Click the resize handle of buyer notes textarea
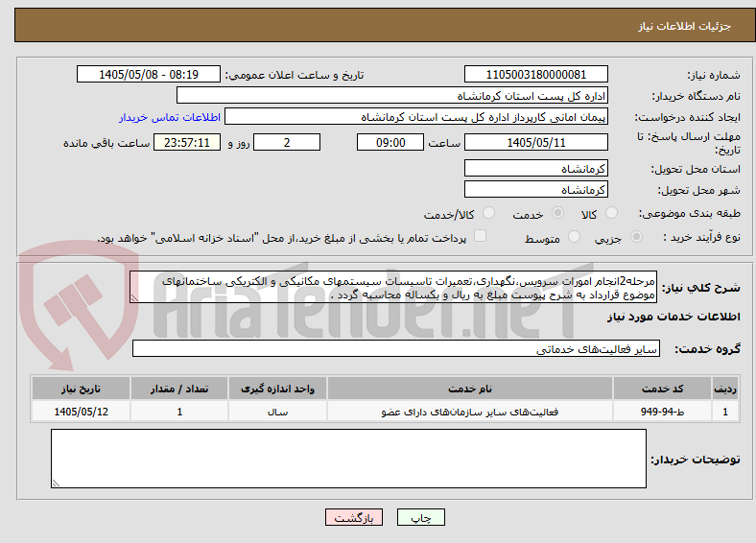 pos(56,484)
